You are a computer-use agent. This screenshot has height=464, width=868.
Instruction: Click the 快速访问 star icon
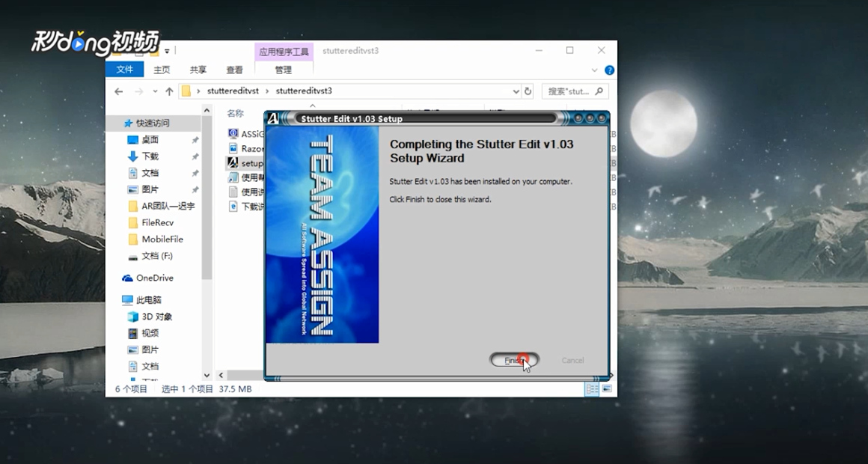point(128,123)
